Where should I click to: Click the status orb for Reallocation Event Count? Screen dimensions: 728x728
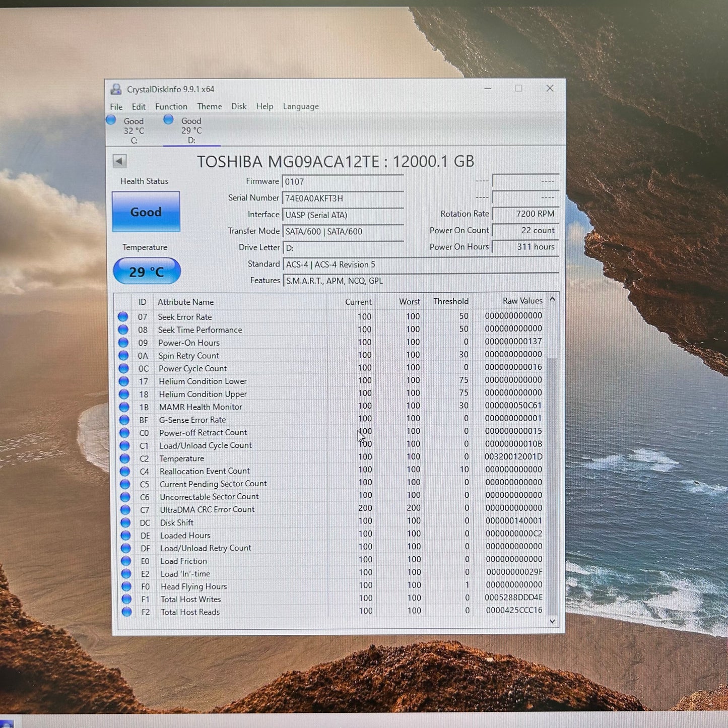(x=125, y=471)
